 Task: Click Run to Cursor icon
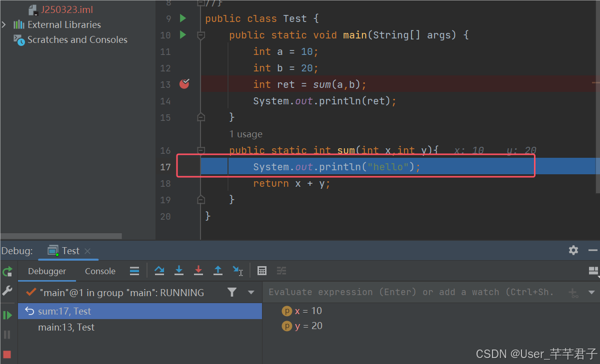point(238,271)
